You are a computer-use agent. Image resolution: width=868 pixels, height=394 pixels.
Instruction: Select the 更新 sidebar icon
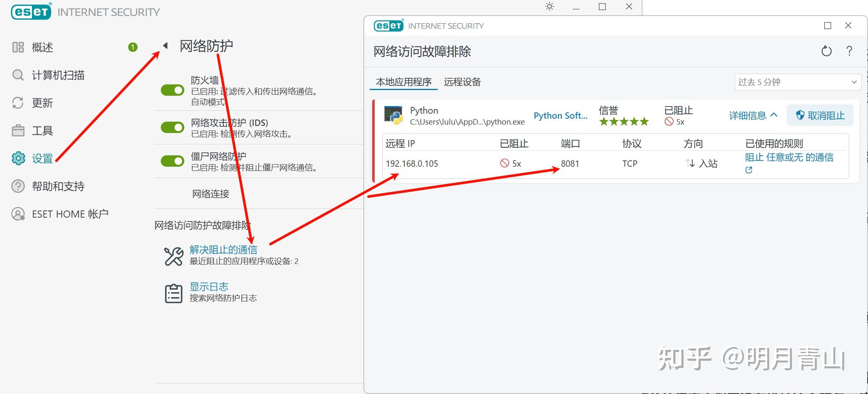tap(42, 103)
